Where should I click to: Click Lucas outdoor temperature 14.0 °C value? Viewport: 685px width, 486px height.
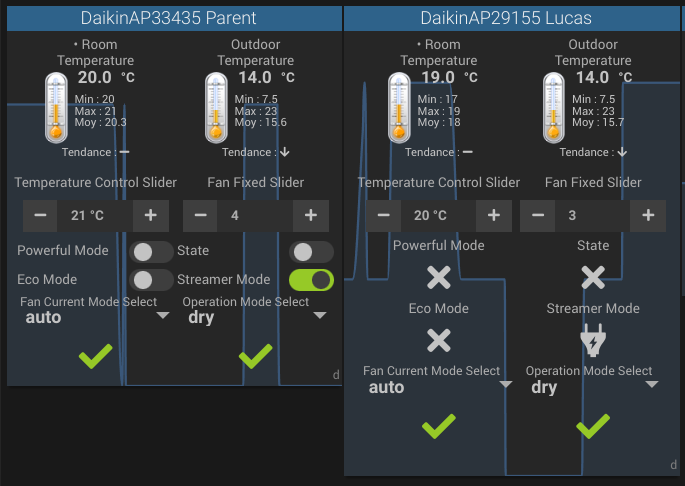click(x=604, y=77)
